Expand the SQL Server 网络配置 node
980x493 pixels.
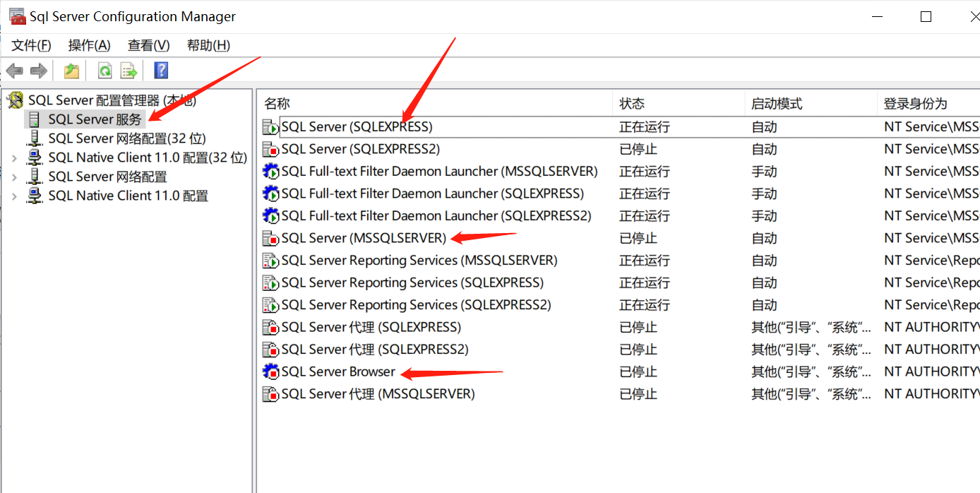[15, 177]
